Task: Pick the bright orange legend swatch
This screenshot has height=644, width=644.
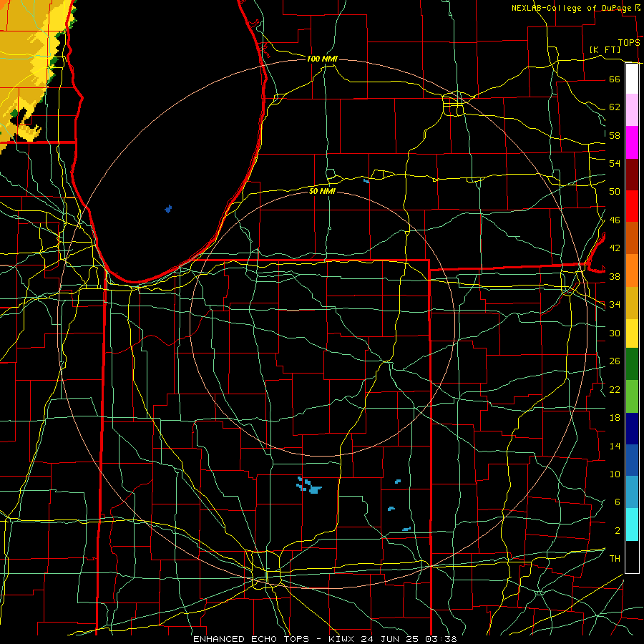Action: tap(632, 270)
